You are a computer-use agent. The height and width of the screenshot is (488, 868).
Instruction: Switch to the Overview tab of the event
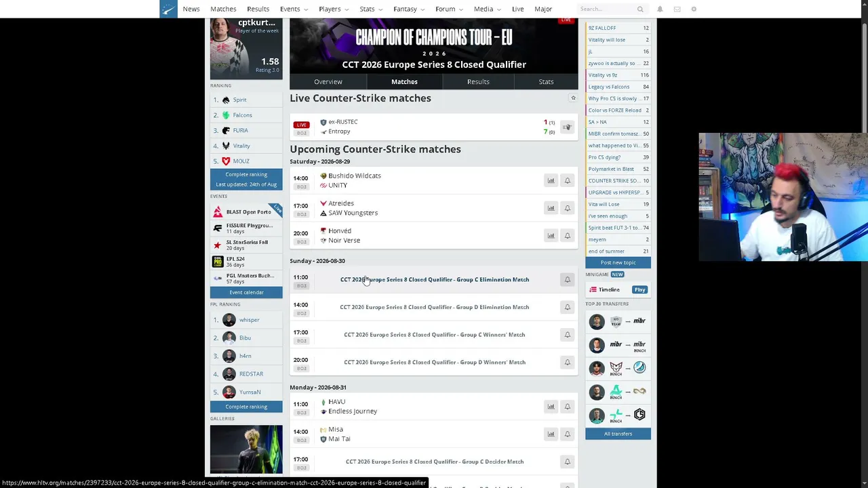[328, 81]
